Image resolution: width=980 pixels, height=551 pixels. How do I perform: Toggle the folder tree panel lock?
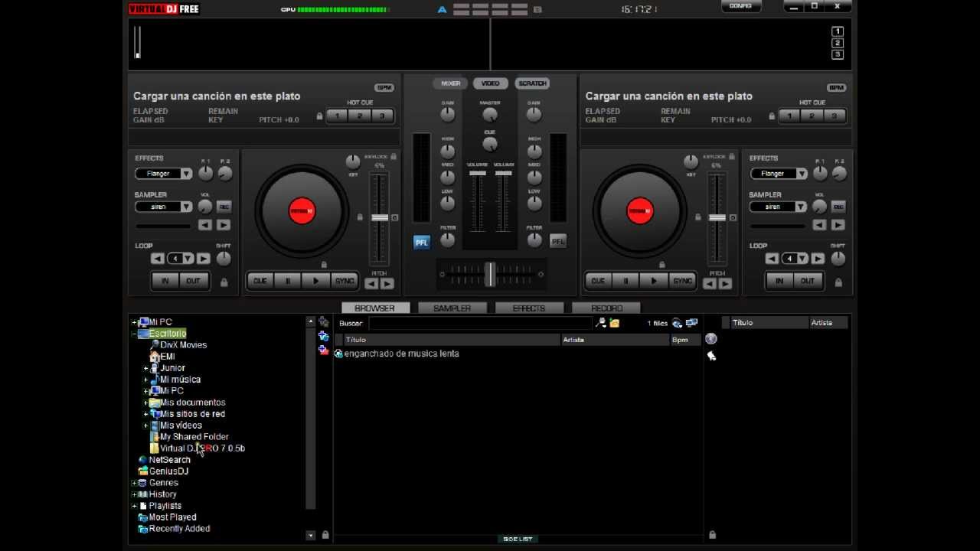[325, 535]
